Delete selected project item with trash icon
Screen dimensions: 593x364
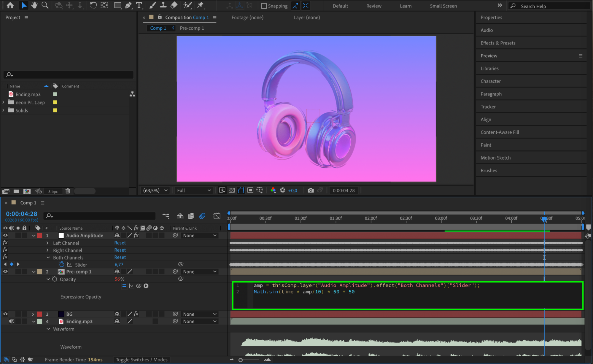pyautogui.click(x=68, y=191)
